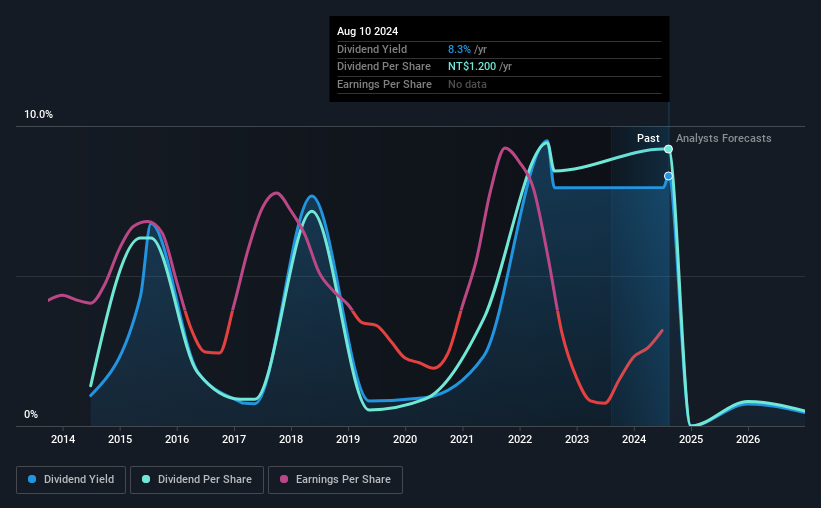Click the 2018 x-axis label
This screenshot has width=821, height=508.
point(291,439)
